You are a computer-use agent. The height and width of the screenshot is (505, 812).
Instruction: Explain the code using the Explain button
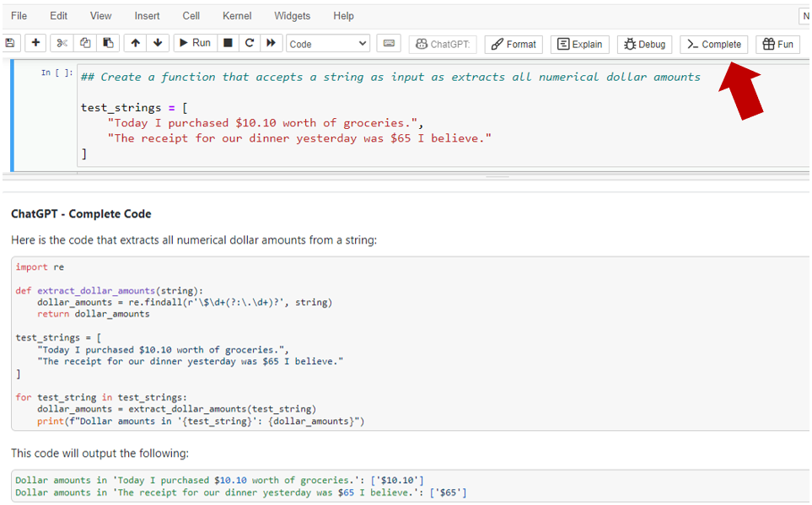[579, 44]
